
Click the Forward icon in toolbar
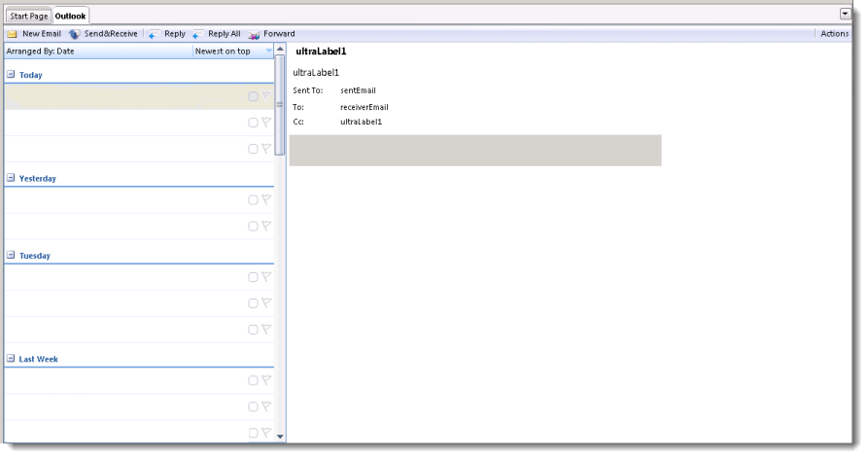(254, 34)
